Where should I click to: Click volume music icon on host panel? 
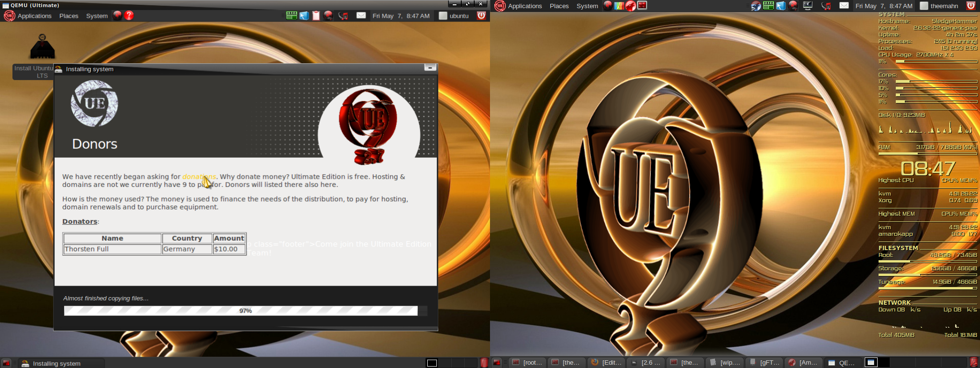(826, 6)
